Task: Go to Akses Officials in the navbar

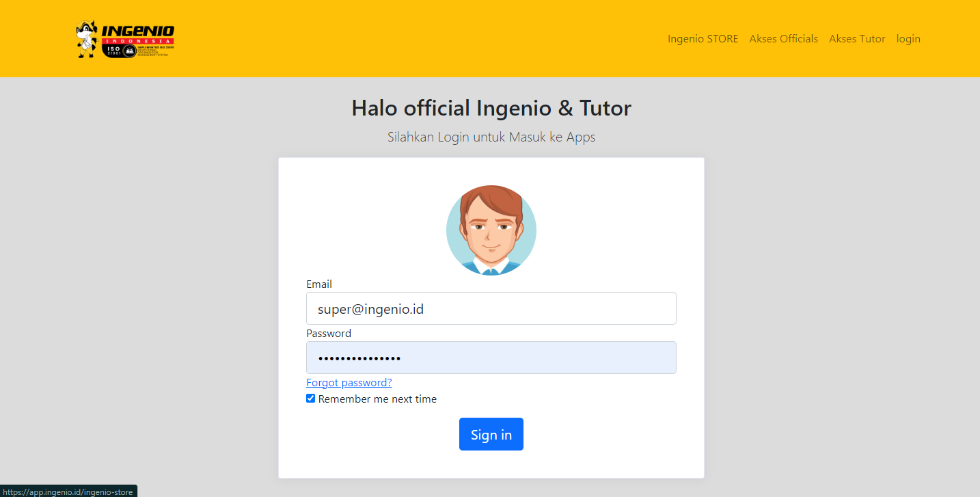Action: [783, 39]
